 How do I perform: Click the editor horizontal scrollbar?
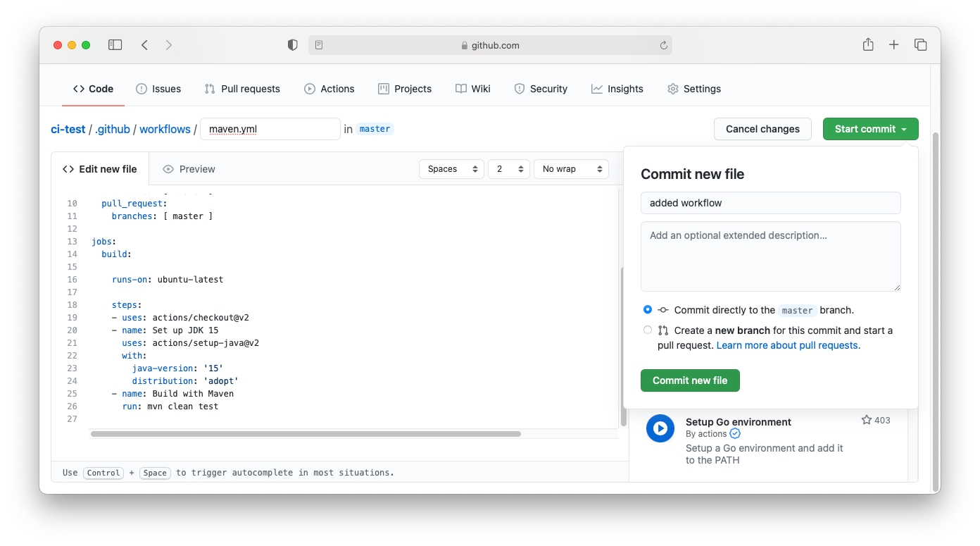coord(306,434)
